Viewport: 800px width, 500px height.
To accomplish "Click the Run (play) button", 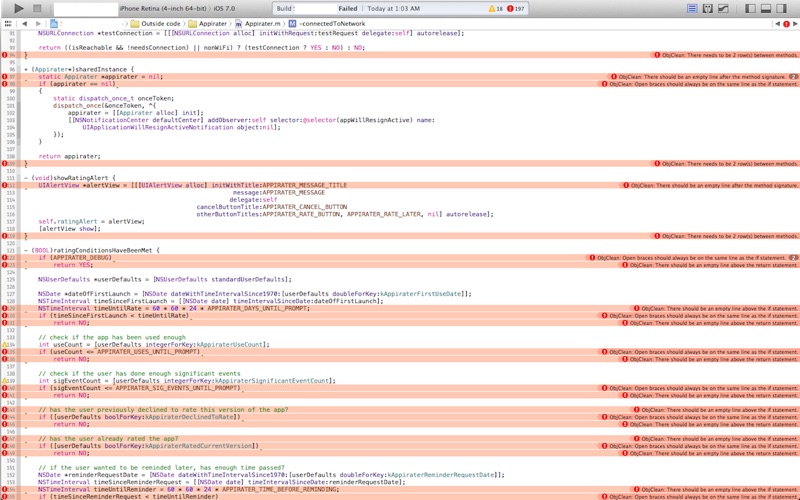I will pos(18,8).
